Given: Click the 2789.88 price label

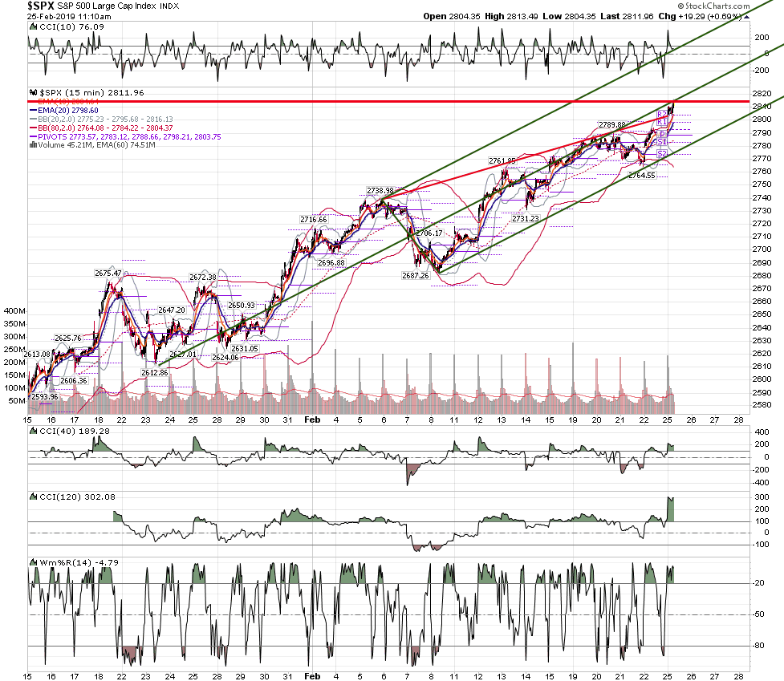Looking at the screenshot, I should click(x=612, y=124).
